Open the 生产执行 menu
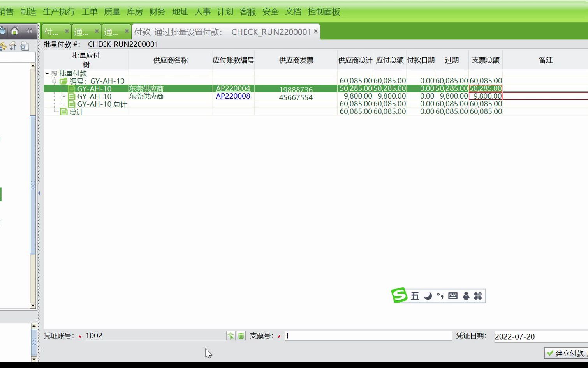 point(59,12)
